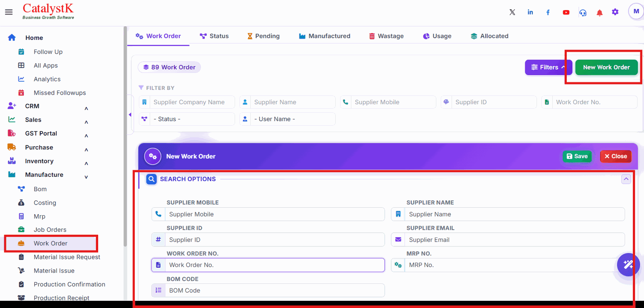Click the BOM Code input field
The image size is (644, 308).
click(268, 290)
